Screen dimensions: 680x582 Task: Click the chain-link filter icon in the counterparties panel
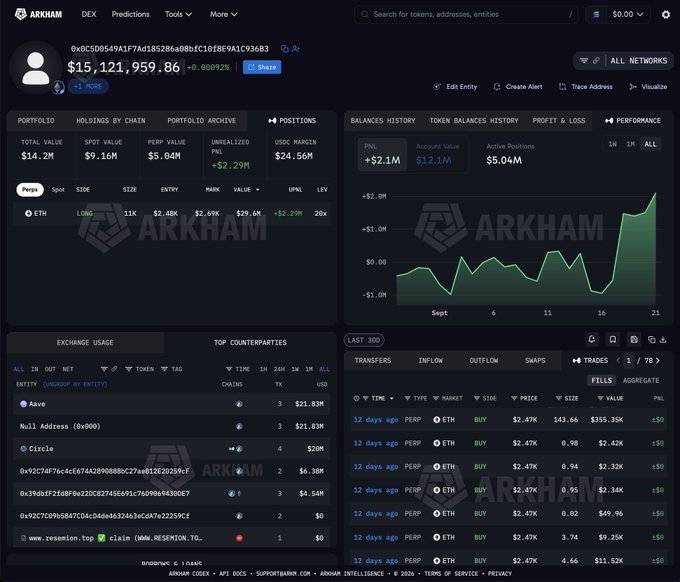(114, 369)
